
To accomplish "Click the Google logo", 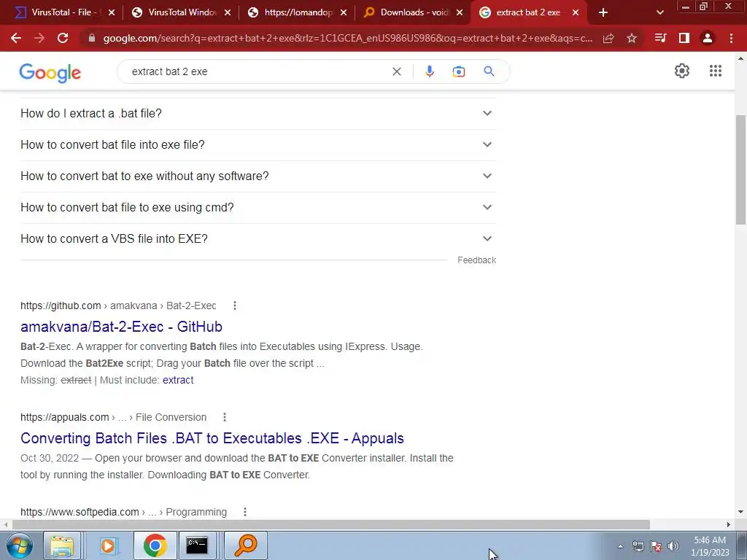I will pyautogui.click(x=50, y=73).
